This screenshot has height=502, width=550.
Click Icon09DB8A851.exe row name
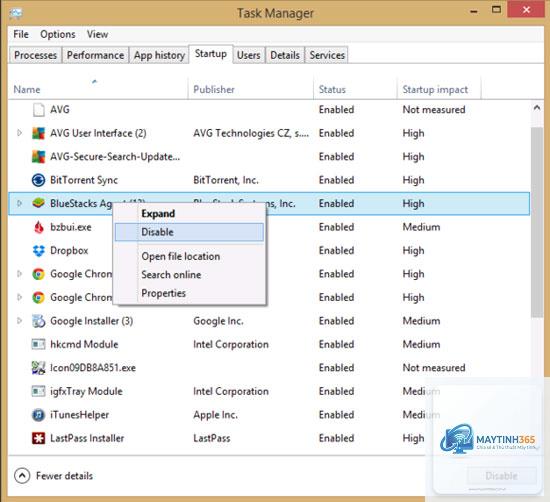[x=93, y=368]
